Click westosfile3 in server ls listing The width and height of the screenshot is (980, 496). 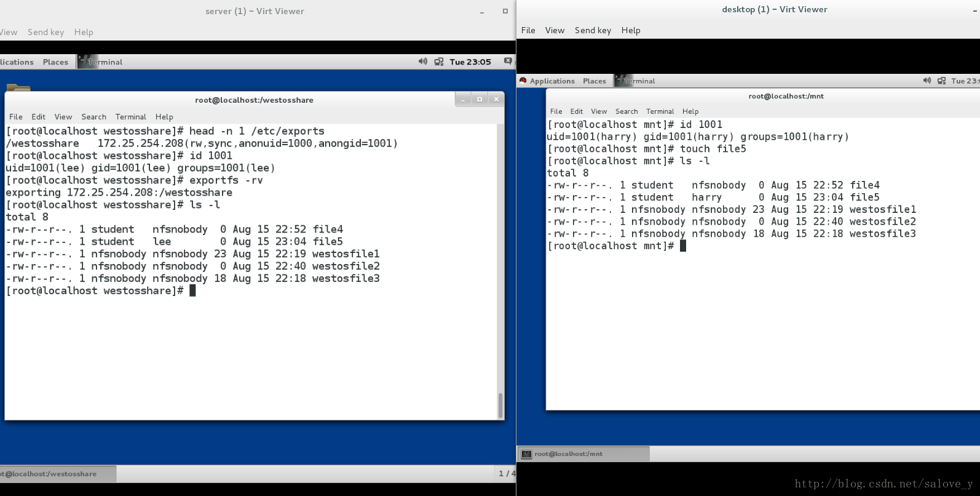pyautogui.click(x=346, y=278)
